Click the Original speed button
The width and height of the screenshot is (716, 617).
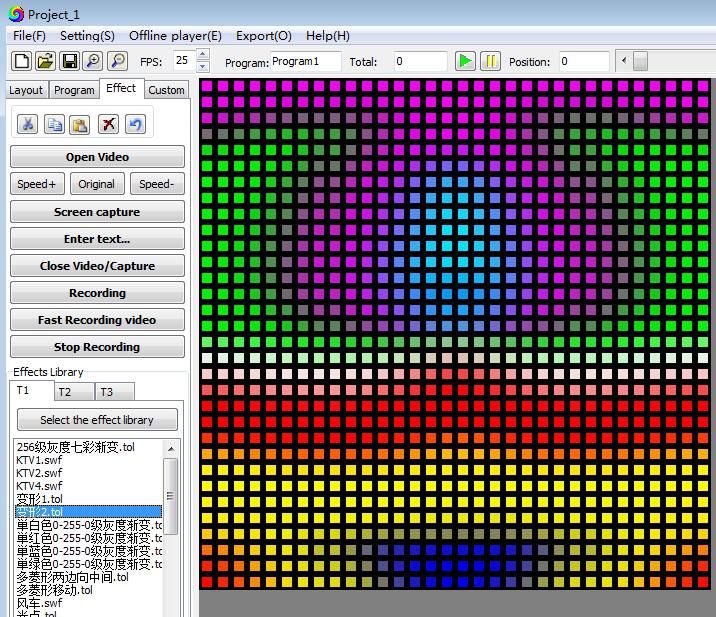click(x=97, y=184)
